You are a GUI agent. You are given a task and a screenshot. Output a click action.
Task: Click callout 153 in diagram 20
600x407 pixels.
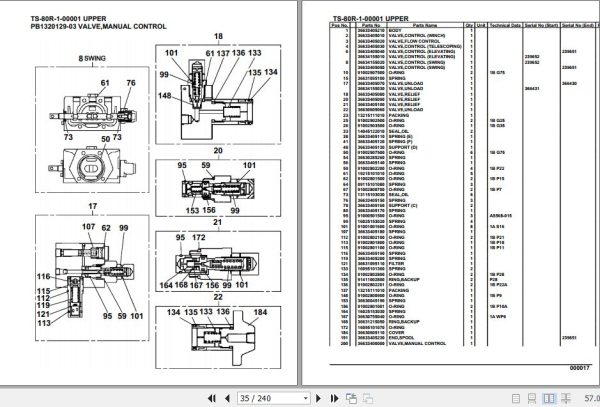tap(192, 210)
